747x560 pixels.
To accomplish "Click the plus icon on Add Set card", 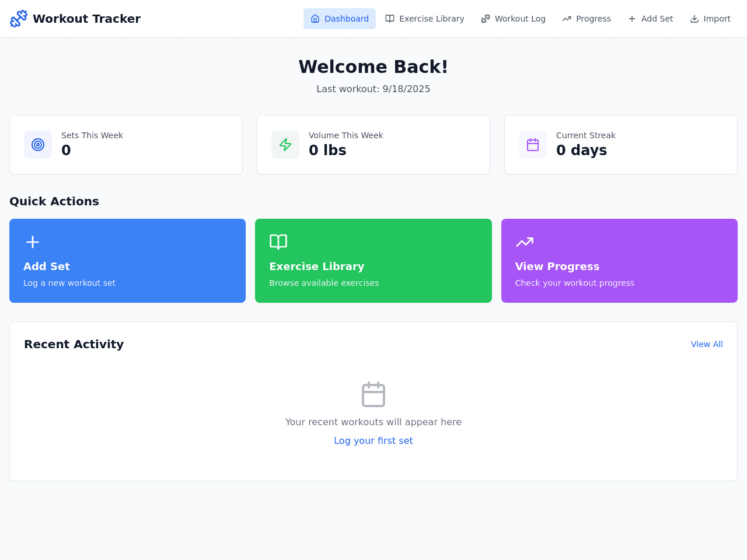I will [33, 242].
